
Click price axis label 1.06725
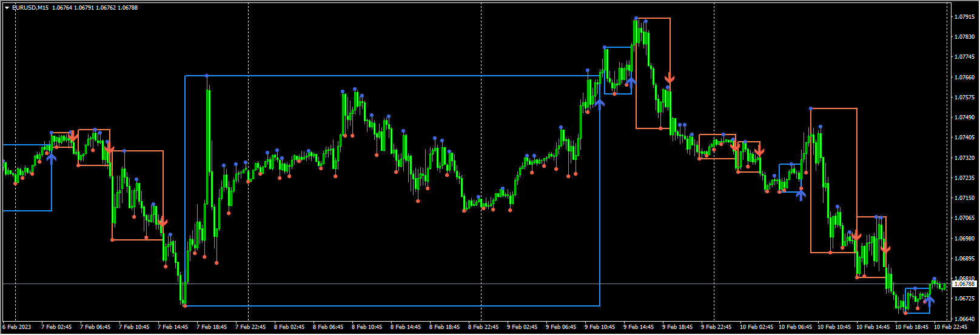[965, 298]
